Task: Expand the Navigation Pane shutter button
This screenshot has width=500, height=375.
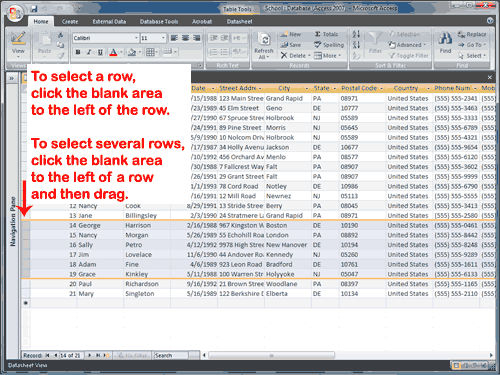Action: [x=12, y=78]
